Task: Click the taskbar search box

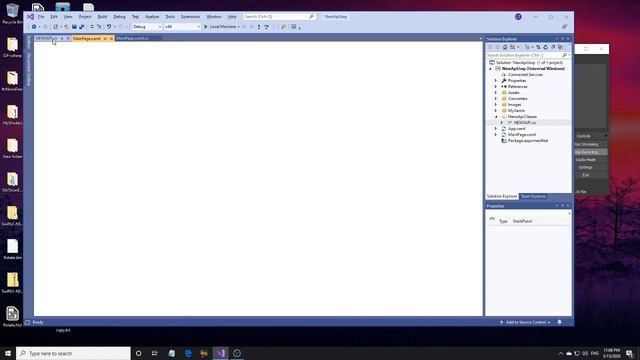Action: [x=73, y=353]
